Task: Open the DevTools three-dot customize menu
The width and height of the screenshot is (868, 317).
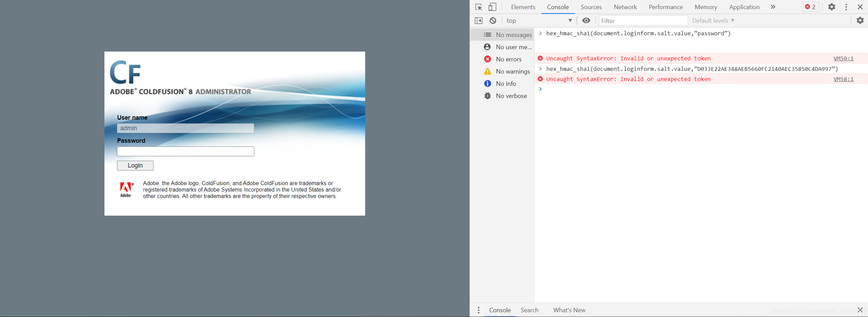Action: 846,7
